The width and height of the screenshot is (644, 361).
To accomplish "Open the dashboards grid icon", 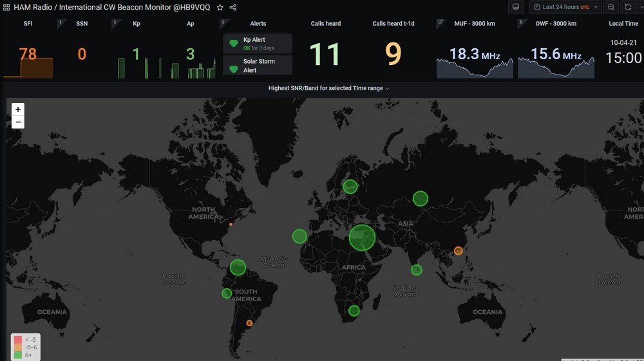I will pyautogui.click(x=6, y=7).
